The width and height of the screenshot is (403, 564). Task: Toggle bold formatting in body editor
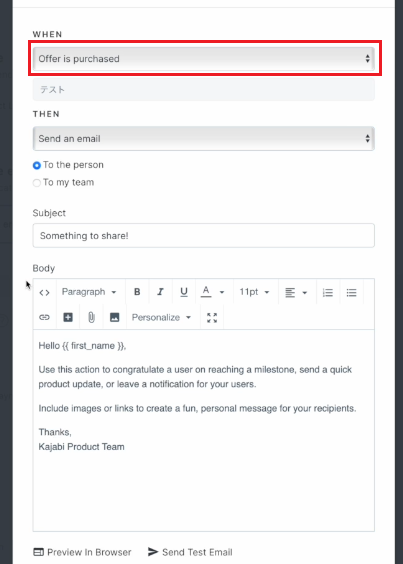pos(137,292)
